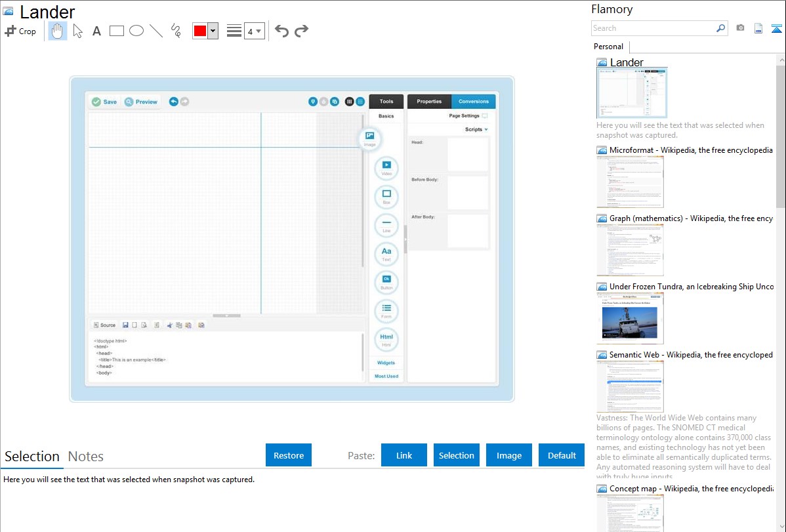Click the Image paste button
The image size is (786, 532).
[509, 455]
